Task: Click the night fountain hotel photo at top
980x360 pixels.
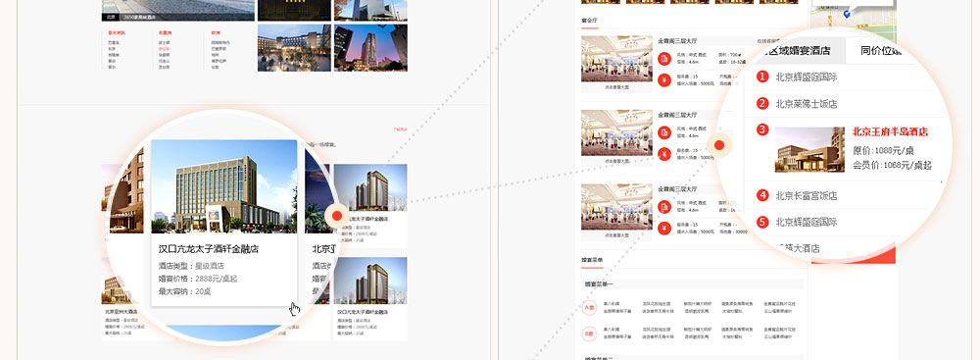Action: click(x=294, y=48)
